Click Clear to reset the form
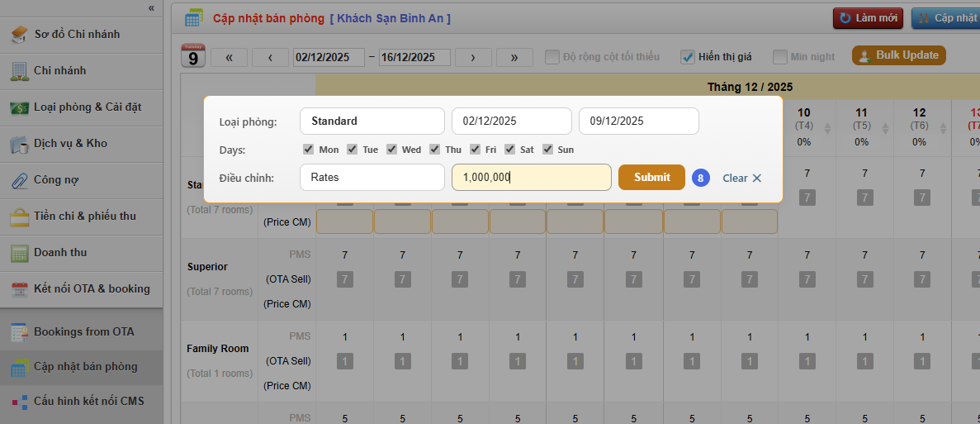This screenshot has height=424, width=980. pos(741,178)
